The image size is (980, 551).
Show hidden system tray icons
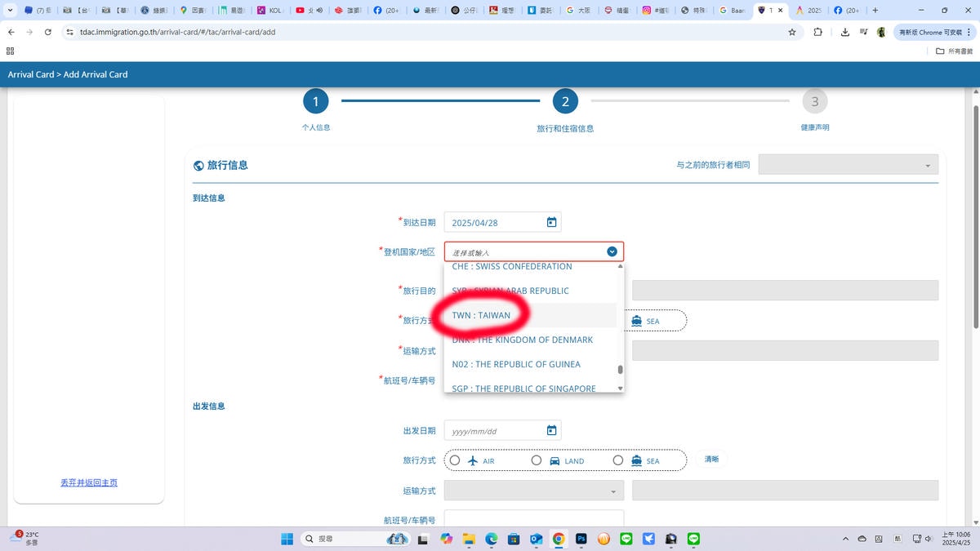pyautogui.click(x=844, y=539)
